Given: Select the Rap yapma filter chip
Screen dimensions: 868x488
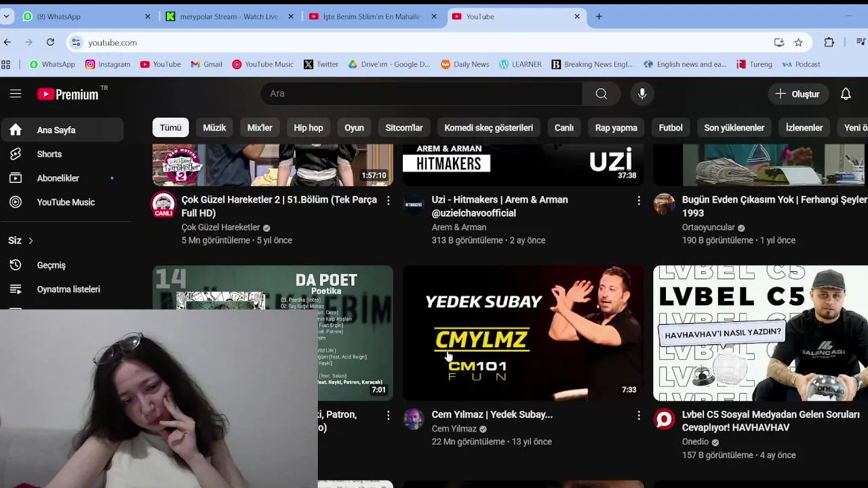Looking at the screenshot, I should [616, 127].
